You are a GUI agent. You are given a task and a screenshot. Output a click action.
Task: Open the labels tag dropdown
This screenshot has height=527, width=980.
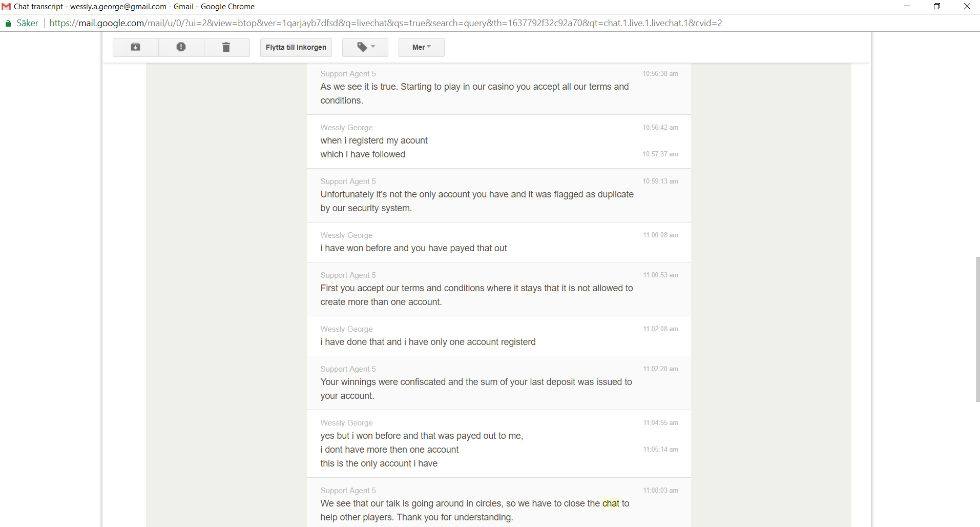tap(365, 47)
